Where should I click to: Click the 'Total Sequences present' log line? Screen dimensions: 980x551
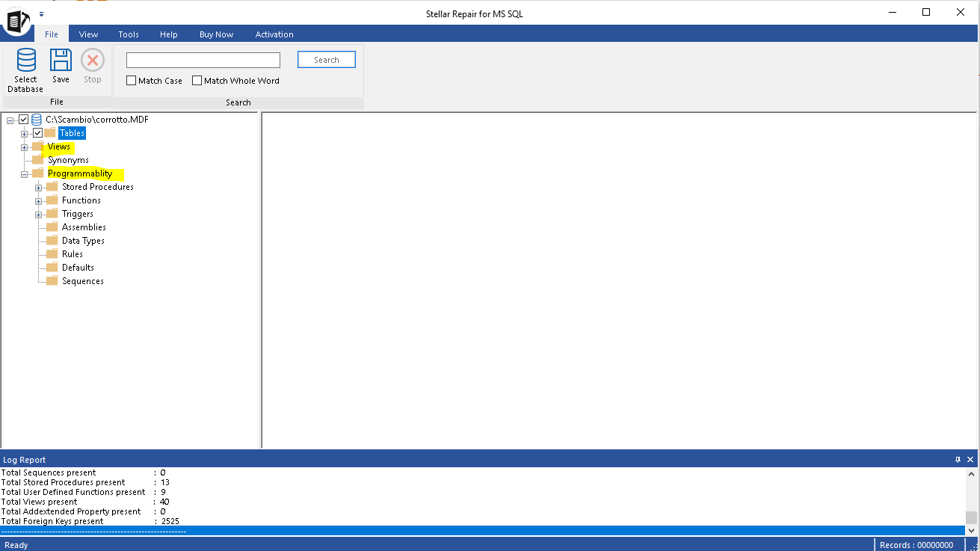click(x=84, y=472)
